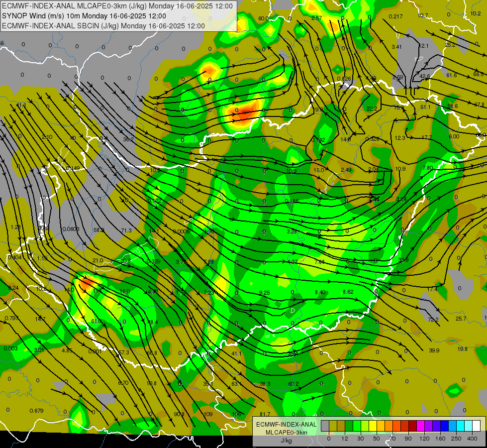This screenshot has width=487, height=448.
Task: Click the gray swatch in the color legend
Action: point(325,426)
